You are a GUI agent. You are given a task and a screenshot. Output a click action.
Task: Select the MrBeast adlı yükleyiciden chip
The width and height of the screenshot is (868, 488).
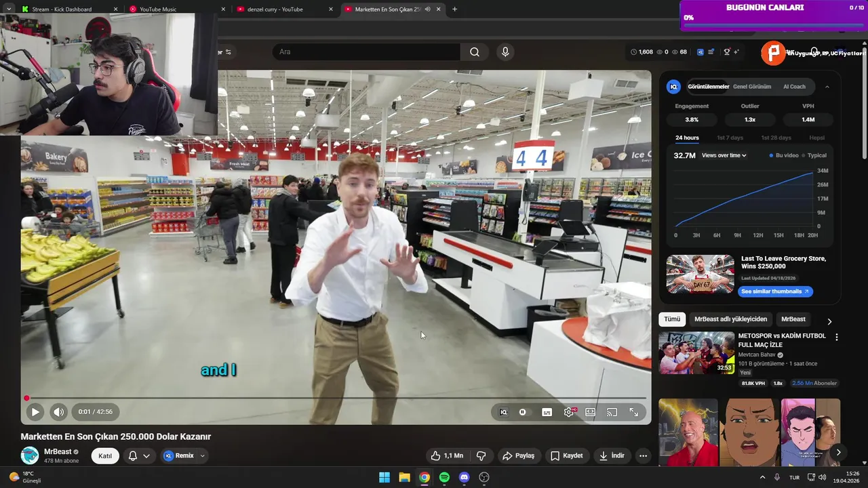[x=730, y=319]
